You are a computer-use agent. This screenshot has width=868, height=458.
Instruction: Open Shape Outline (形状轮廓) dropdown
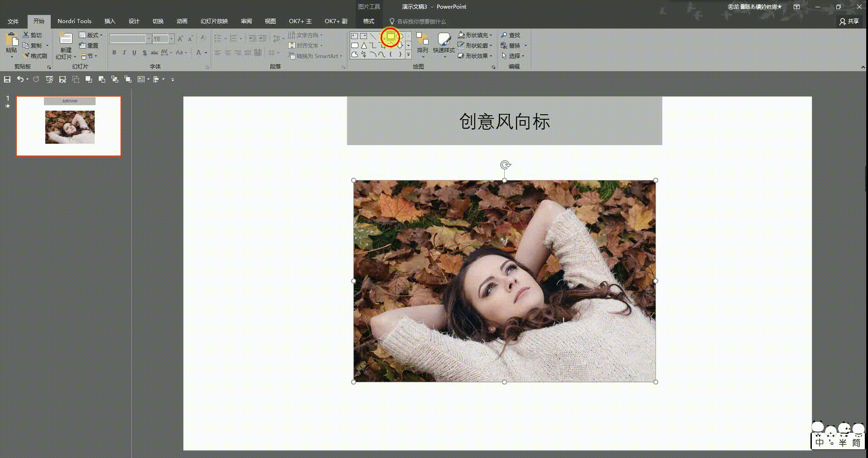475,45
